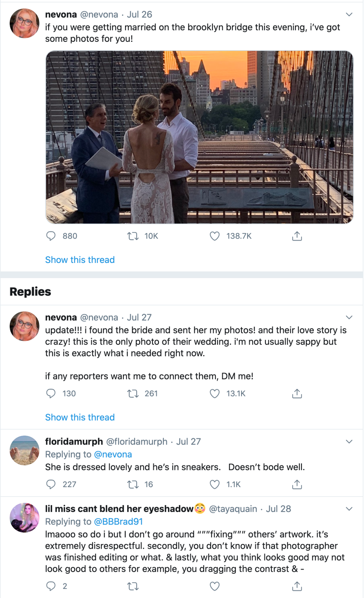This screenshot has height=598, width=364.
Task: Share the tayaquain reply
Action: point(297,586)
